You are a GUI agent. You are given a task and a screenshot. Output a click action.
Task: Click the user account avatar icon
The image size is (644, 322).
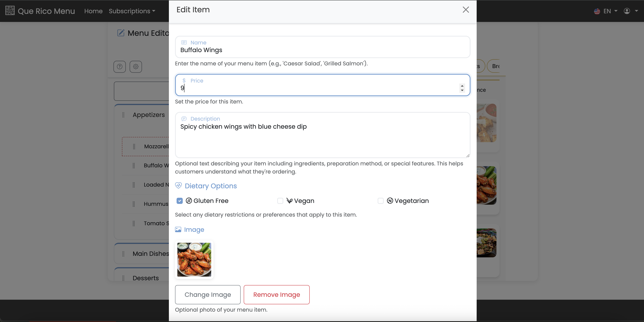627,11
